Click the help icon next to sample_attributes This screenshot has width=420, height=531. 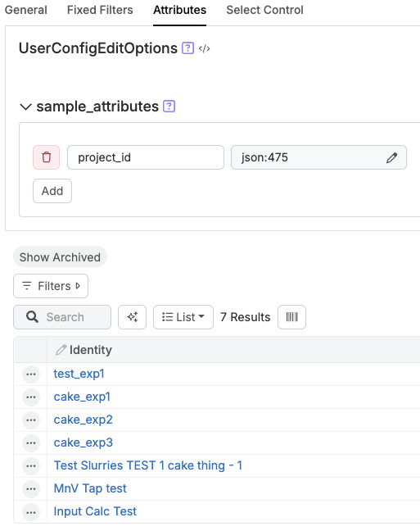point(169,107)
